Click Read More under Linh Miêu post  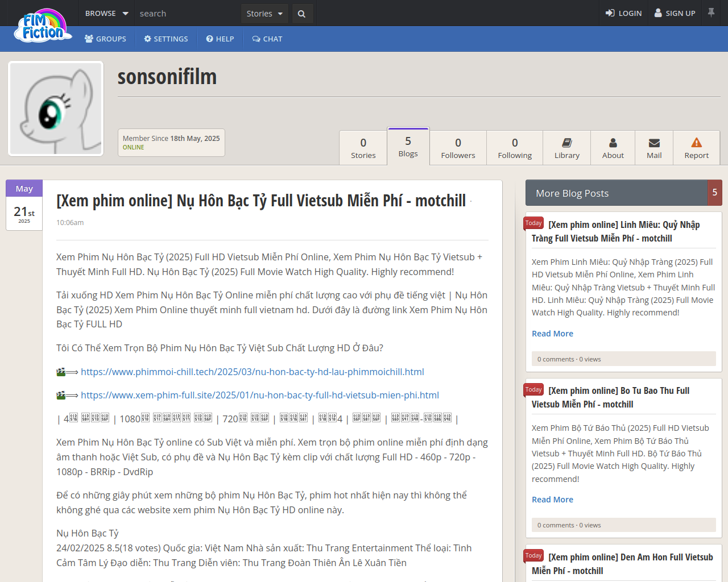(552, 334)
